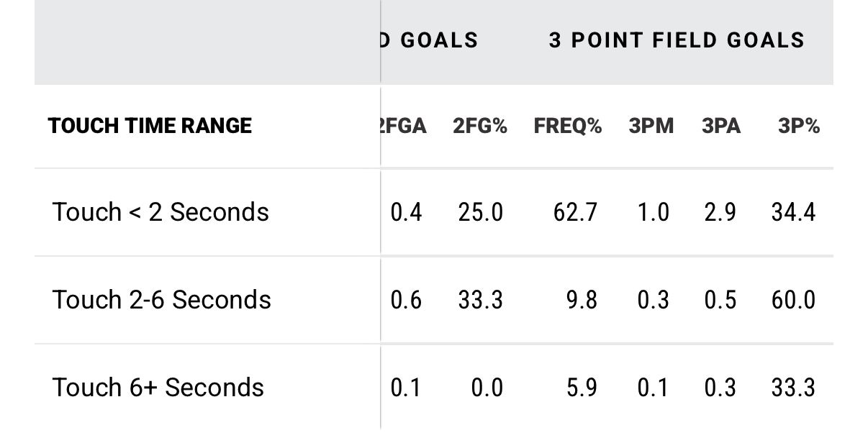Select the Touch 6+ Seconds row label
Screen dimensions: 868x443
coord(158,388)
